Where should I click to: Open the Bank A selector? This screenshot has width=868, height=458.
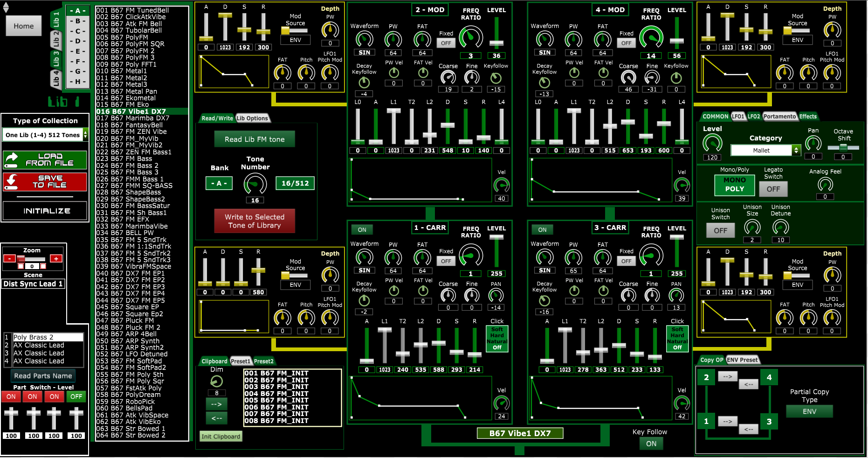(x=219, y=183)
